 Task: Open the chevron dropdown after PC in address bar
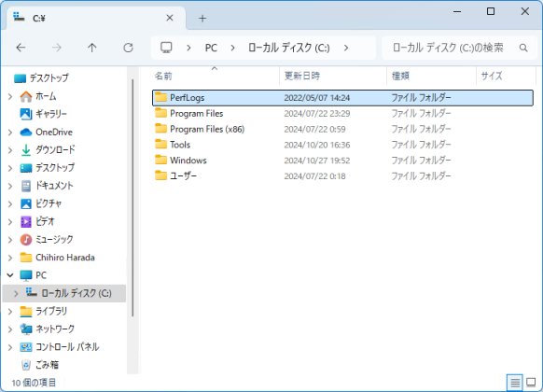pyautogui.click(x=232, y=48)
